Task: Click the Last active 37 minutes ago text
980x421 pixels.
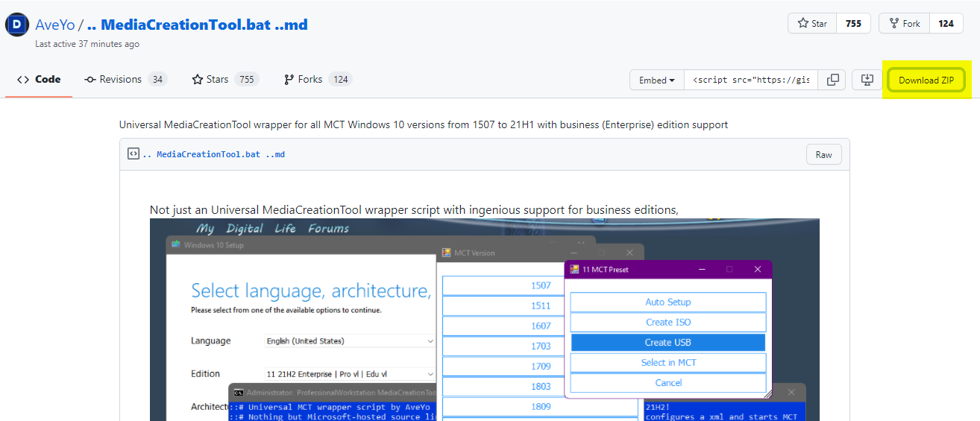Action: pyautogui.click(x=87, y=44)
